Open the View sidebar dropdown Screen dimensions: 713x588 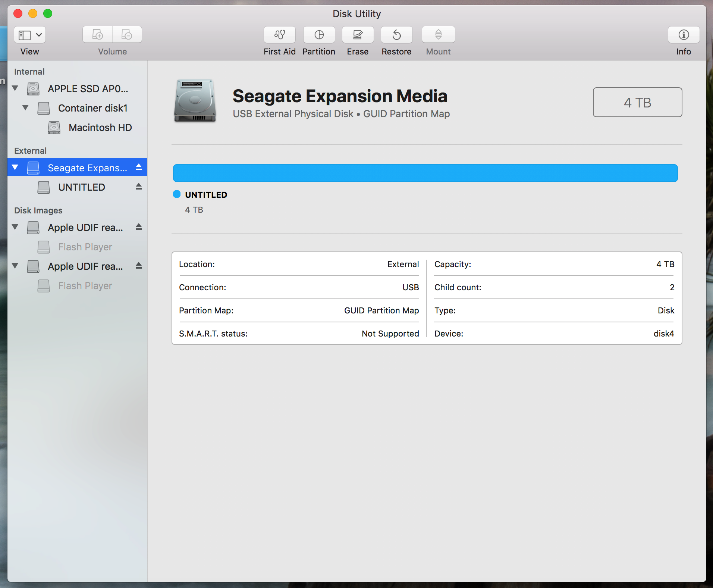point(30,35)
